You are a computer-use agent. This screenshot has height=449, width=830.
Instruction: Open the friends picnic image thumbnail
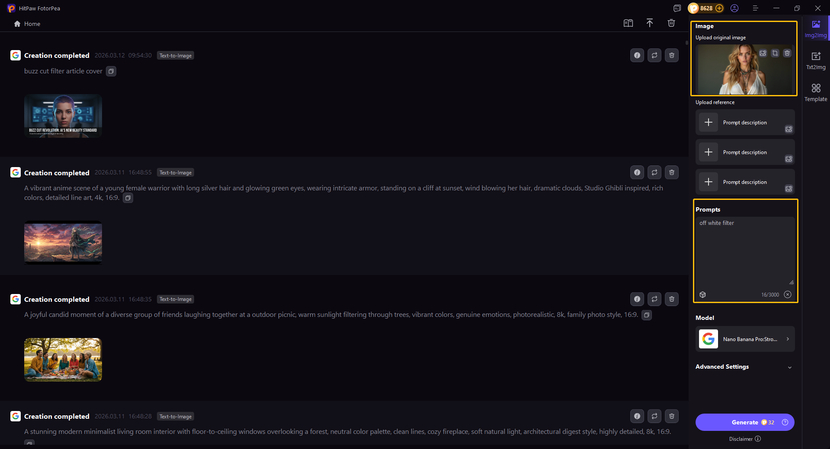pyautogui.click(x=63, y=359)
